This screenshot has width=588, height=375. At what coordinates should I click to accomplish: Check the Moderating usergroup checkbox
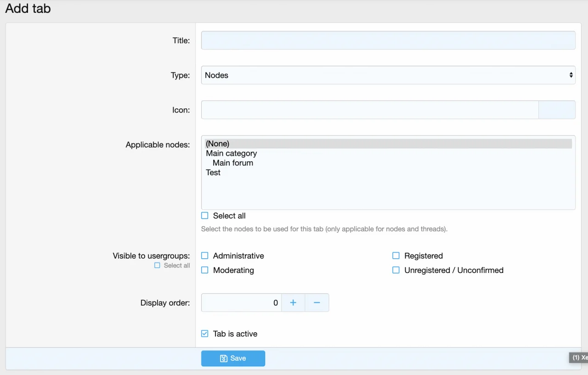click(x=205, y=270)
